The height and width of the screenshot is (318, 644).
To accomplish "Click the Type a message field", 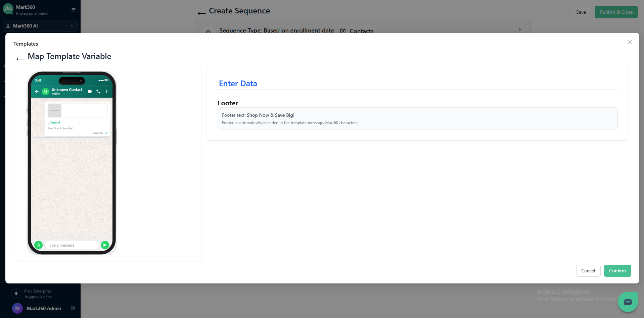I will coord(72,245).
